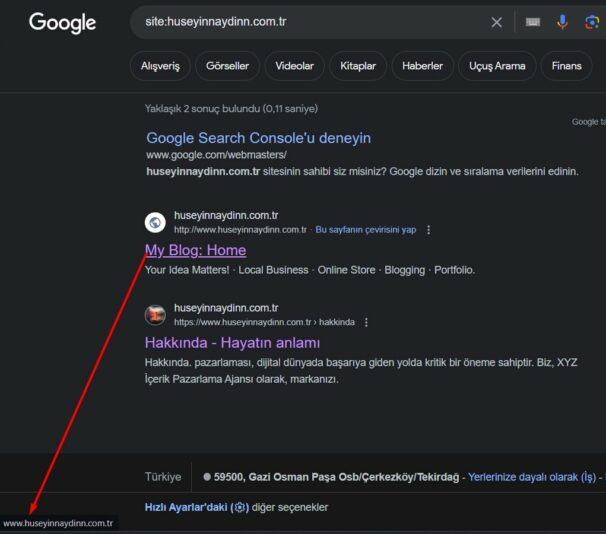Open three-dot menu for My Blog result
606x534 pixels.
429,229
